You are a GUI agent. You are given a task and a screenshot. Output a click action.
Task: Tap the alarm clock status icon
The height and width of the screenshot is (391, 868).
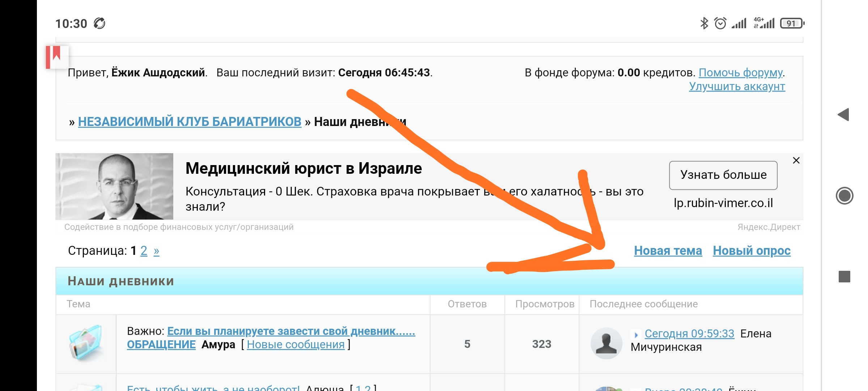click(x=720, y=24)
